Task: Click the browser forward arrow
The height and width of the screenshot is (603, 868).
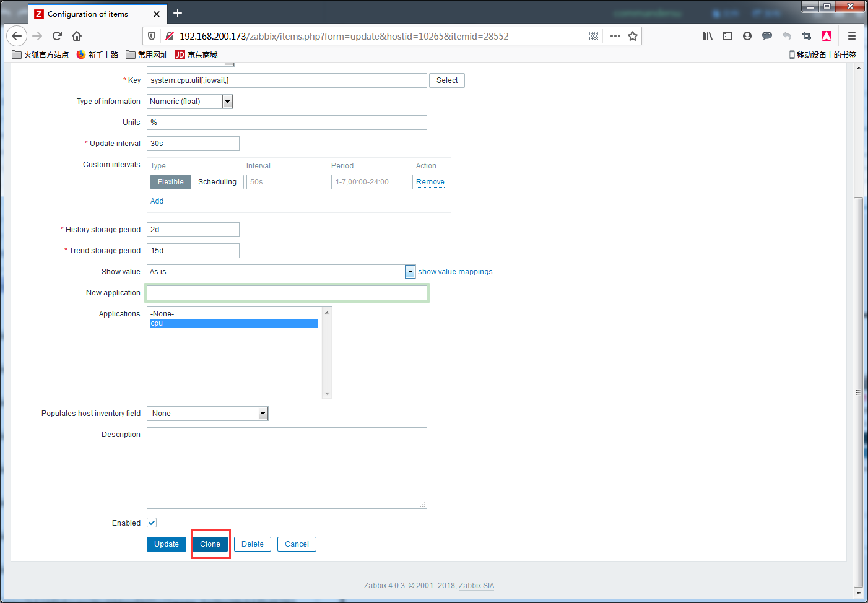Action: pos(37,36)
